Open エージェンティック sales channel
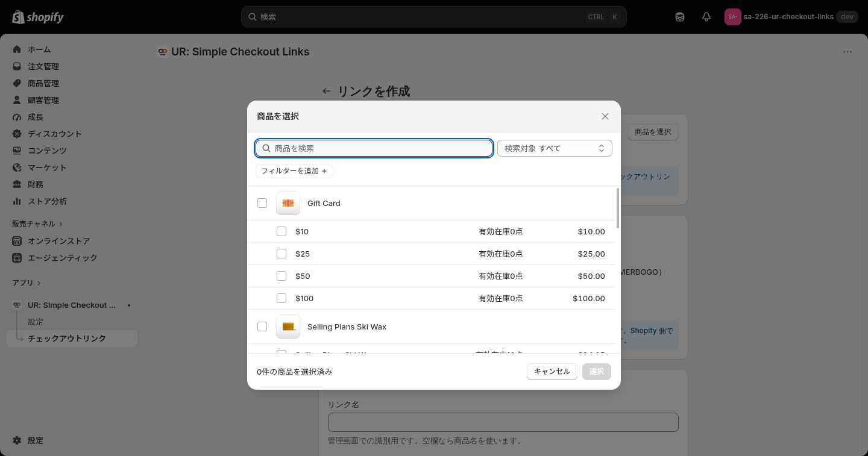Image resolution: width=868 pixels, height=456 pixels. coord(72,258)
